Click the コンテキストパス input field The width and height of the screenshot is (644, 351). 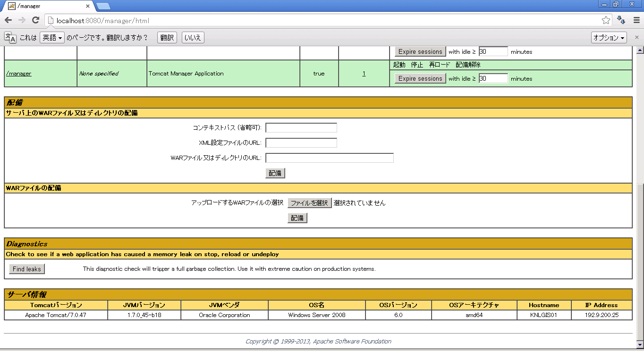(x=301, y=128)
